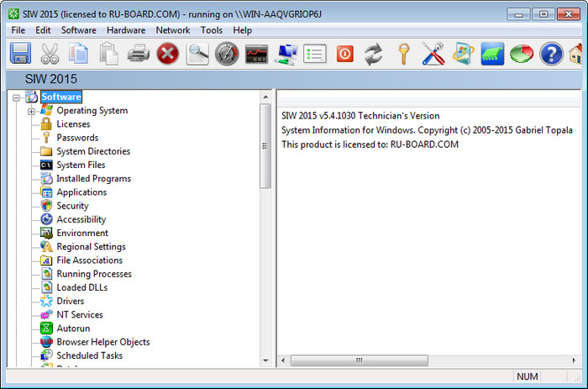
Task: Open the Hardware menu
Action: point(126,30)
